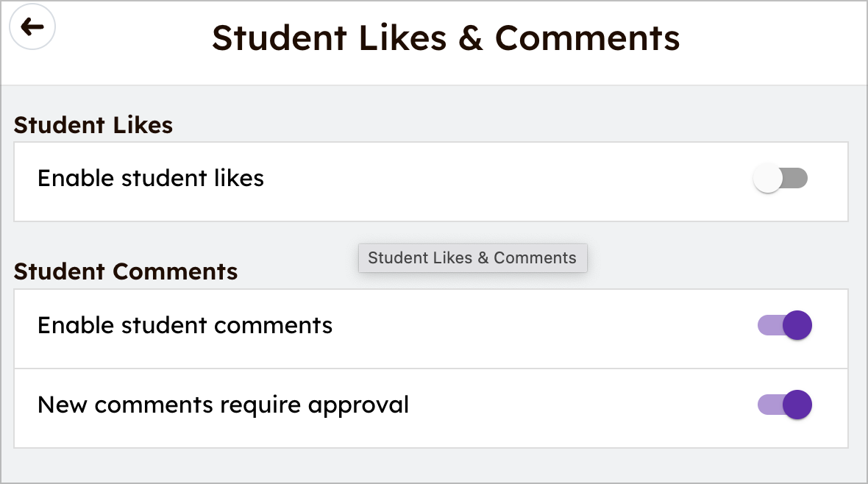Disable the Enable student comments switch
868x484 pixels.
coord(785,325)
